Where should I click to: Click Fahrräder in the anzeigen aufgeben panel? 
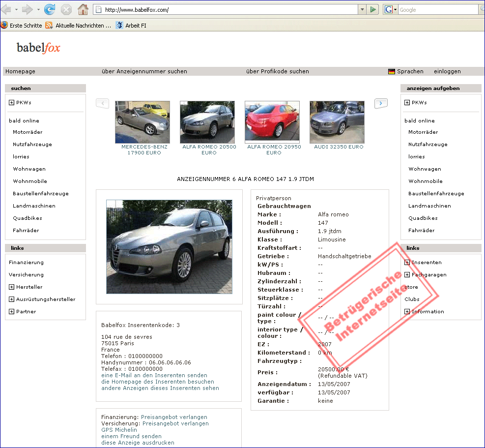(x=421, y=231)
